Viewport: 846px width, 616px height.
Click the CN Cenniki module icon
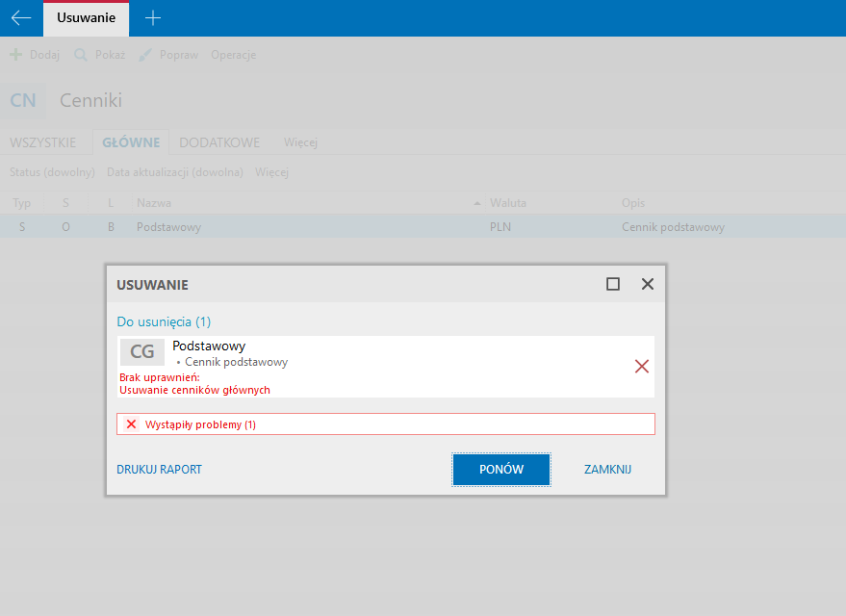(23, 100)
